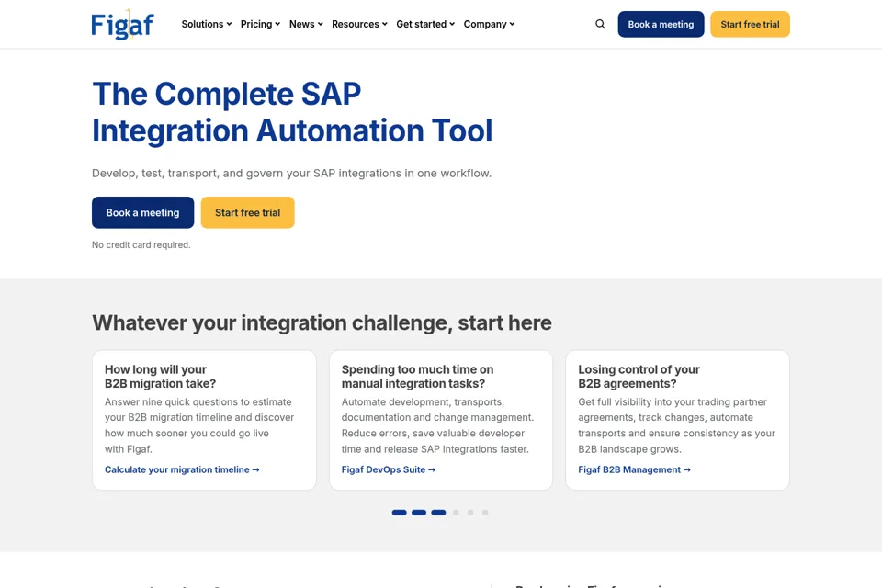882x588 pixels.
Task: Click Start free trial in the header
Action: click(750, 24)
